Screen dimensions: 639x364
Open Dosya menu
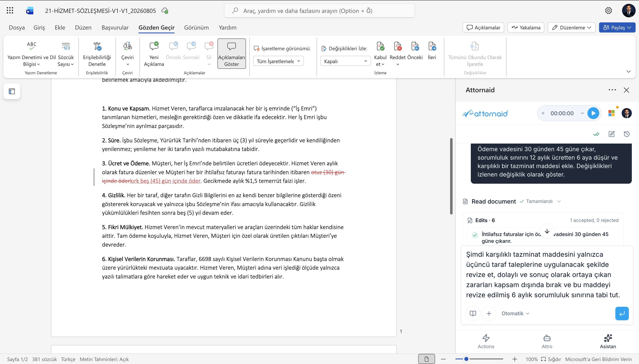tap(17, 27)
